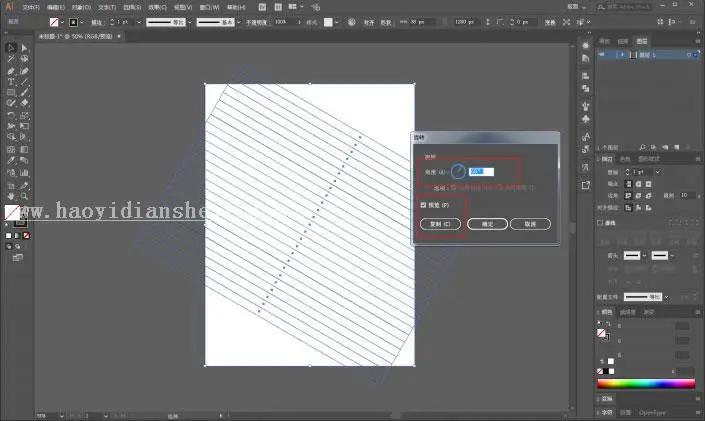
Task: Open the 文件(F) File menu
Action: pyautogui.click(x=31, y=8)
